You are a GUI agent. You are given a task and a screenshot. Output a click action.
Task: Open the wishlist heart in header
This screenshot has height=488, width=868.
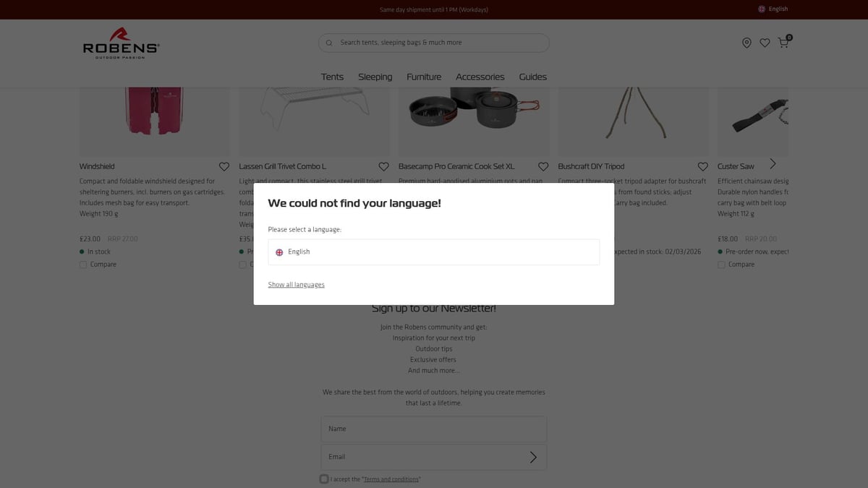(x=765, y=43)
